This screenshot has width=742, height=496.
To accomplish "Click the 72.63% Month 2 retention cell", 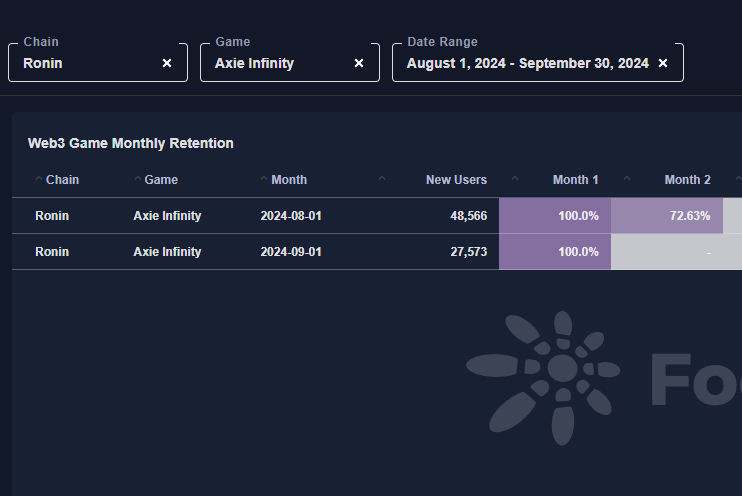I will [667, 216].
